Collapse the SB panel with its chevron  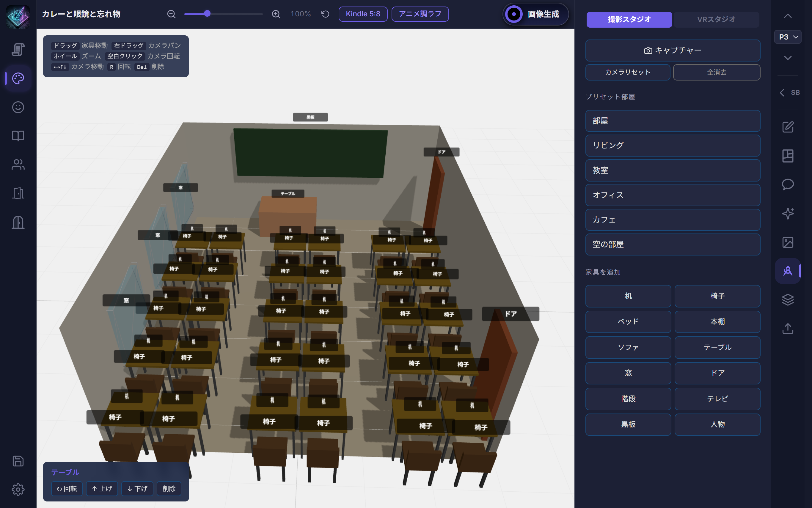[x=782, y=92]
